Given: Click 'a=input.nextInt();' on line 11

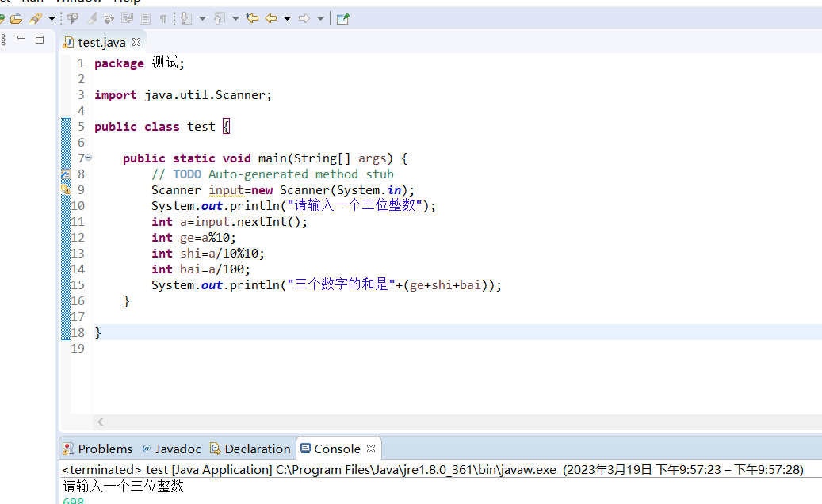Looking at the screenshot, I should [244, 222].
